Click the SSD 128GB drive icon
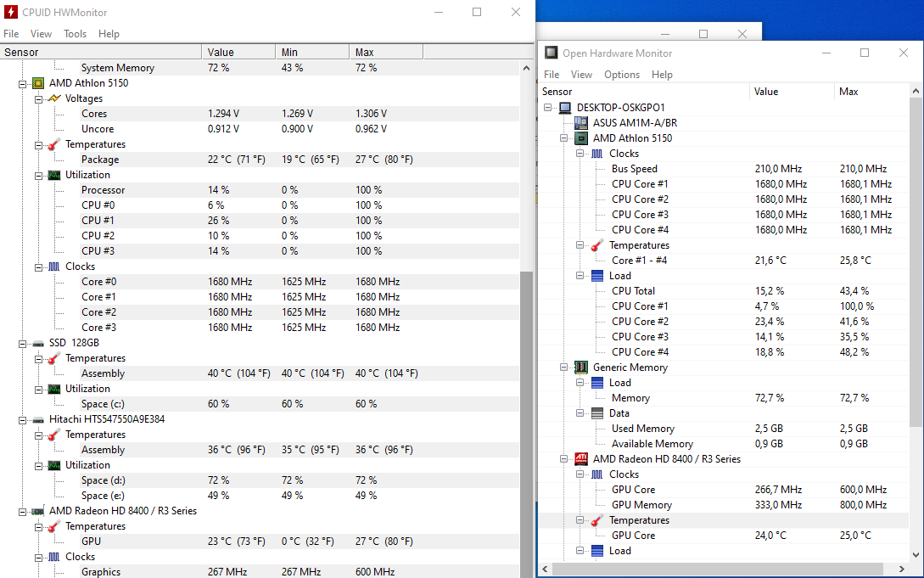The height and width of the screenshot is (578, 924). pyautogui.click(x=38, y=343)
